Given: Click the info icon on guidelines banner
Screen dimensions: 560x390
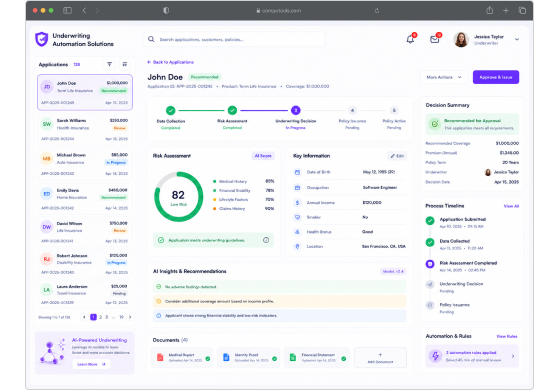Looking at the screenshot, I should 266,240.
